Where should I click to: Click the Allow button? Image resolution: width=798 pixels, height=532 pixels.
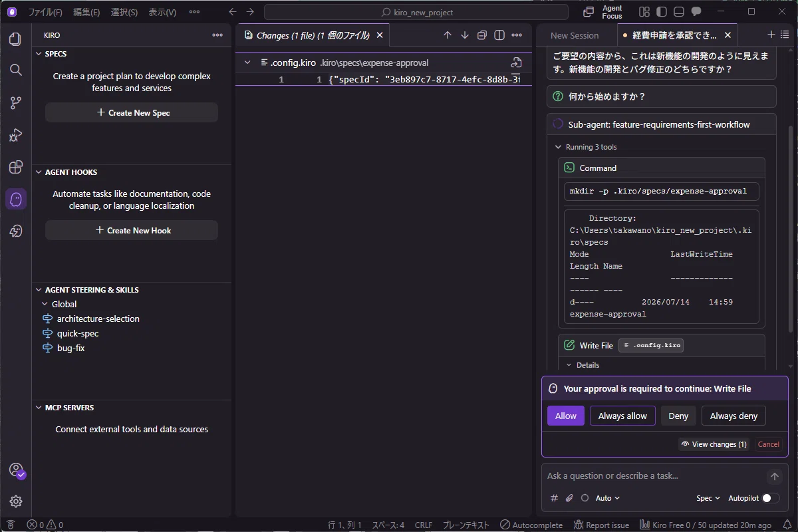(x=566, y=416)
